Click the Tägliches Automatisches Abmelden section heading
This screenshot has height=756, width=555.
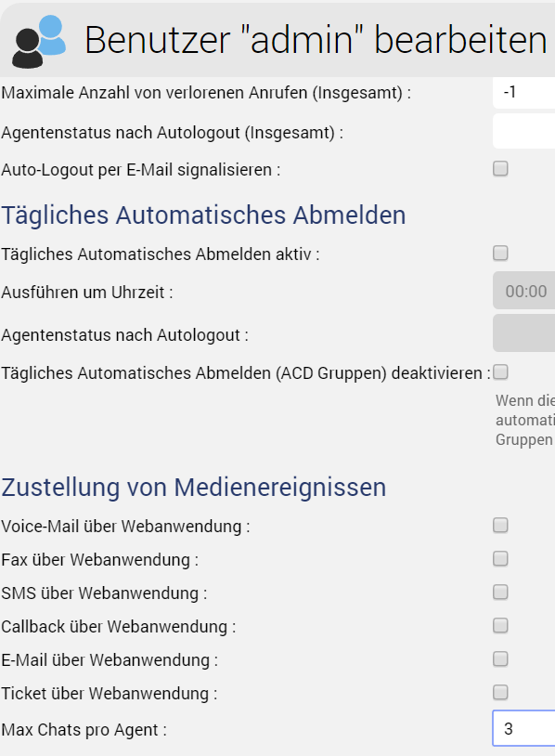tap(203, 215)
